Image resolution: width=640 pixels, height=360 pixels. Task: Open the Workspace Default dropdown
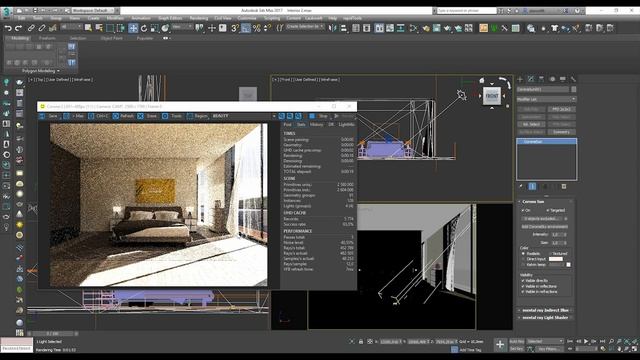93,10
